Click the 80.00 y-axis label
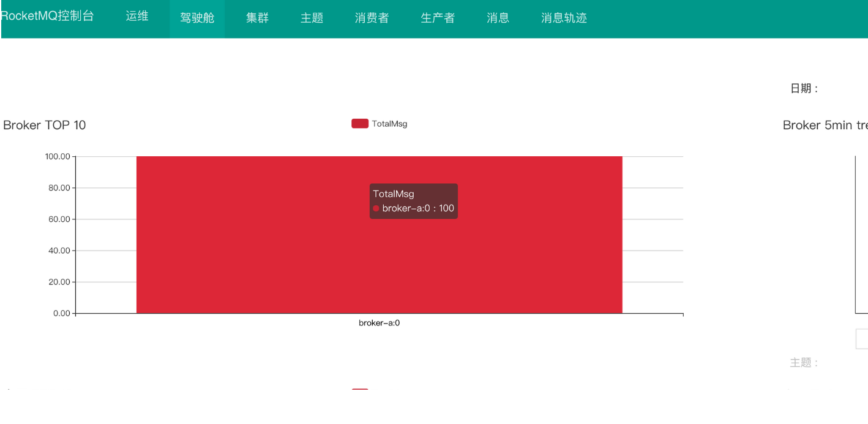 [x=59, y=187]
